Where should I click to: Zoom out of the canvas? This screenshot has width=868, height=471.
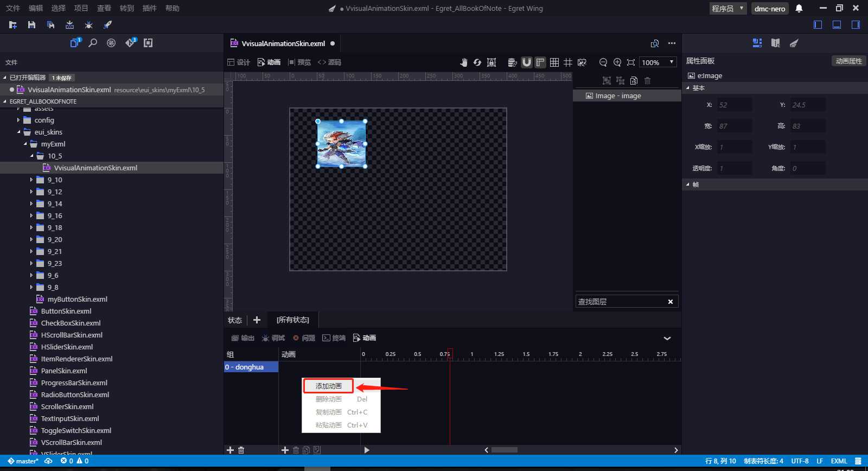tap(603, 62)
